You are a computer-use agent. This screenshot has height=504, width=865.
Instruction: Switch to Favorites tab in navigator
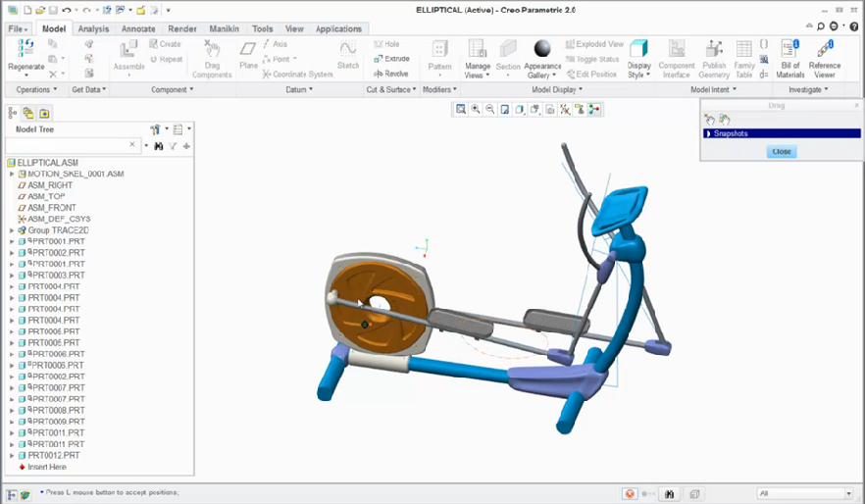[x=44, y=114]
